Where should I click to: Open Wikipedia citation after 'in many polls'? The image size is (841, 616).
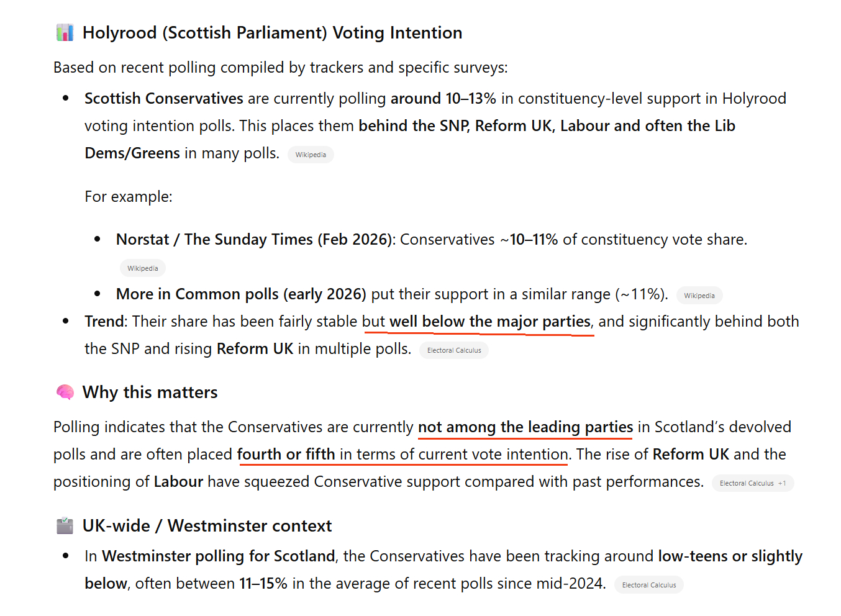311,155
